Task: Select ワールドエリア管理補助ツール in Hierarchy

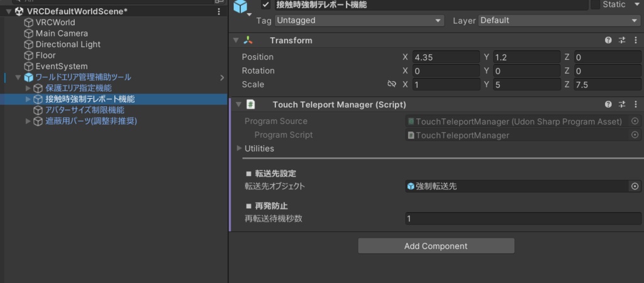Action: tap(84, 77)
